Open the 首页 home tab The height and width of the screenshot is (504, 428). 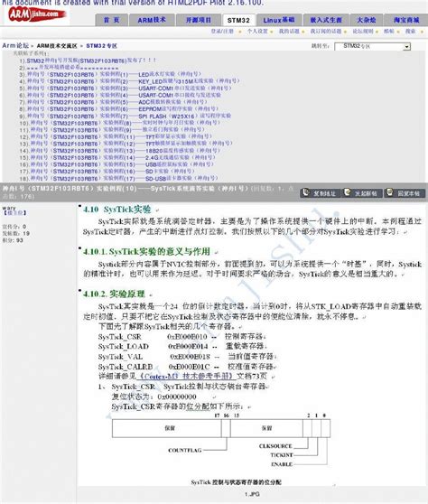pos(111,20)
